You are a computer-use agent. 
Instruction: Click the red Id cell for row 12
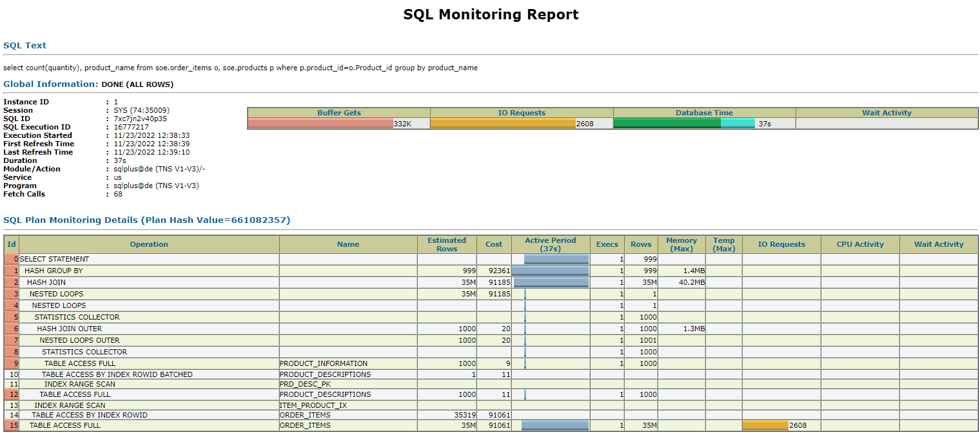[11, 394]
